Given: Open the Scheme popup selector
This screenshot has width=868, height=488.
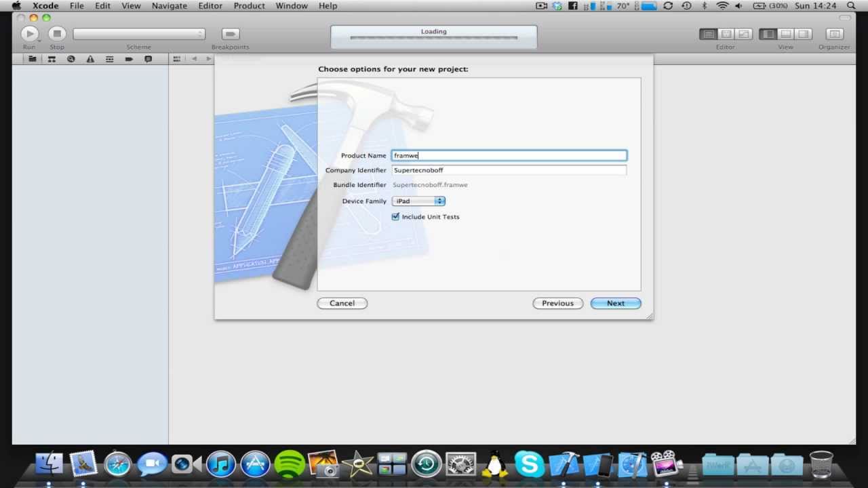Looking at the screenshot, I should [x=139, y=34].
